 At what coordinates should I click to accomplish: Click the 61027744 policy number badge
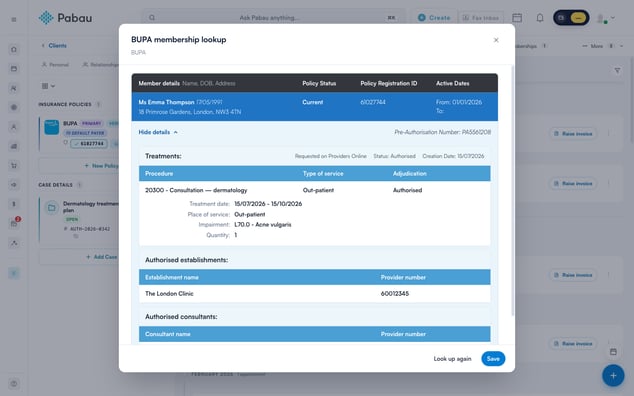(x=89, y=144)
